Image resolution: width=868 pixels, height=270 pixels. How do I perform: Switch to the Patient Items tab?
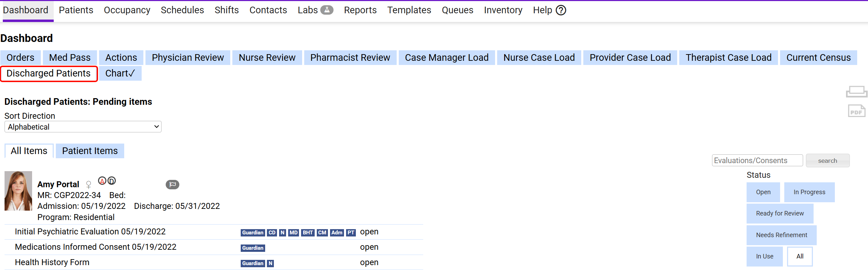90,151
